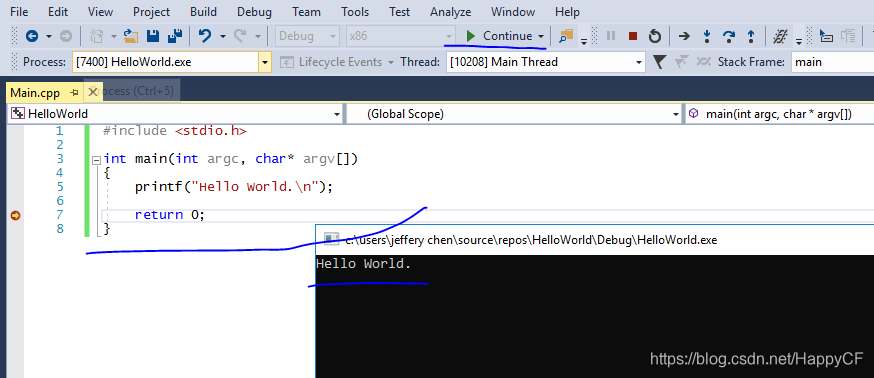This screenshot has width=874, height=378.
Task: Open the main(int argc, char * argv[]) member dropdown
Action: pyautogui.click(x=779, y=114)
